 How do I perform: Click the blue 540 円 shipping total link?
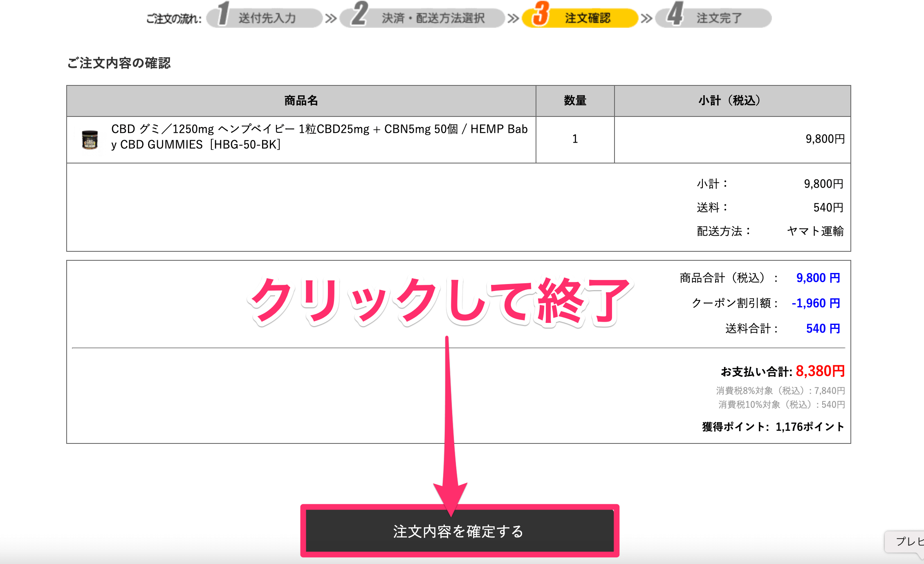click(823, 328)
